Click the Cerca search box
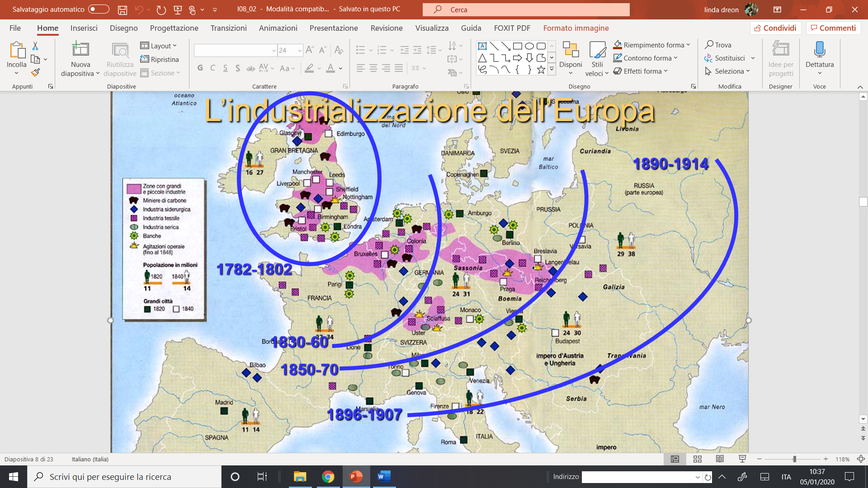 click(x=526, y=9)
